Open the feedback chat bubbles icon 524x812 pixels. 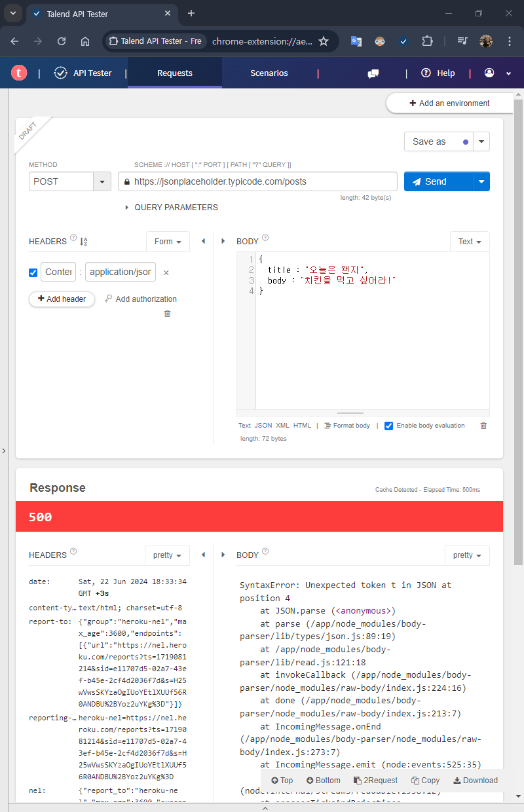click(373, 73)
